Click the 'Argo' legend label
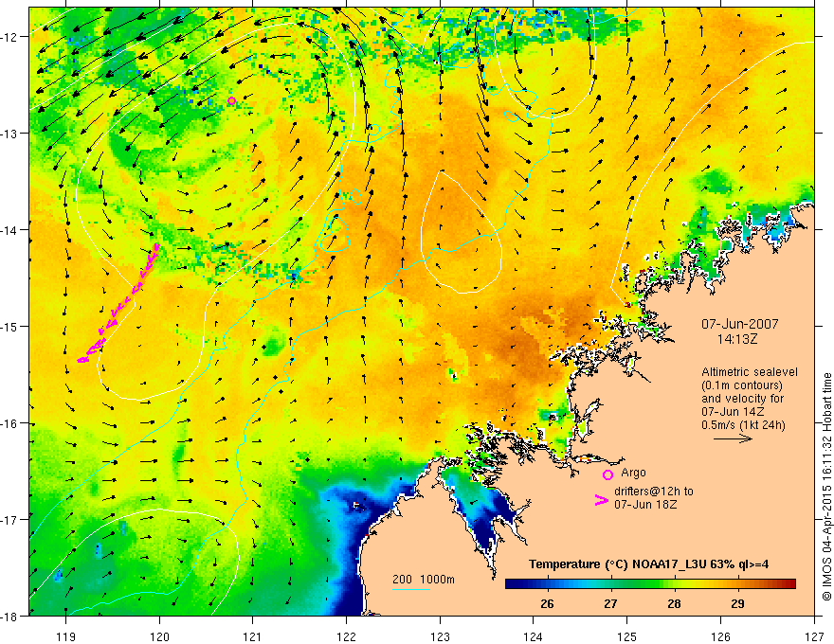The image size is (834, 644). coord(633,473)
